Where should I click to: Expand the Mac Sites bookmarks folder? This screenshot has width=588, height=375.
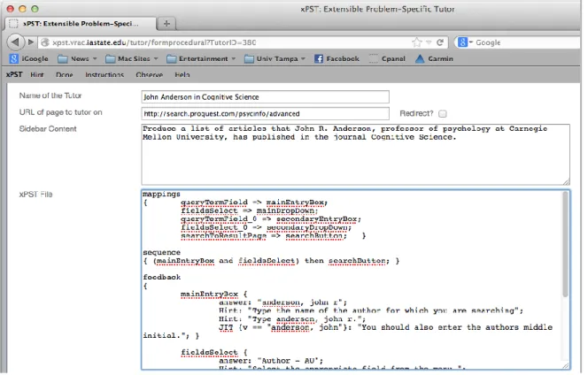132,59
